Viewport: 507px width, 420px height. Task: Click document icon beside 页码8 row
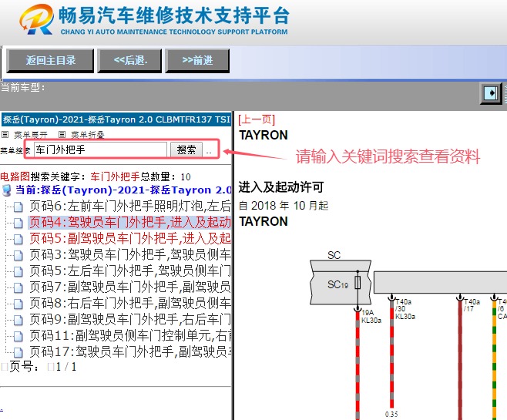click(18, 304)
